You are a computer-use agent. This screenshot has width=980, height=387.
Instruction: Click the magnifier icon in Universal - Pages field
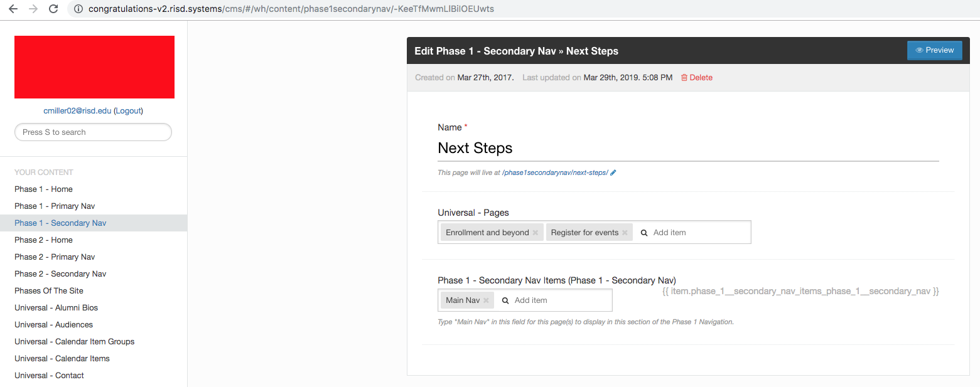pos(644,232)
